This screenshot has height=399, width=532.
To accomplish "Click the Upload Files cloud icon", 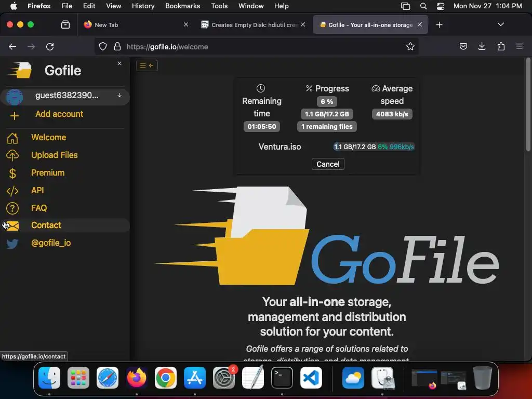I will (12, 155).
